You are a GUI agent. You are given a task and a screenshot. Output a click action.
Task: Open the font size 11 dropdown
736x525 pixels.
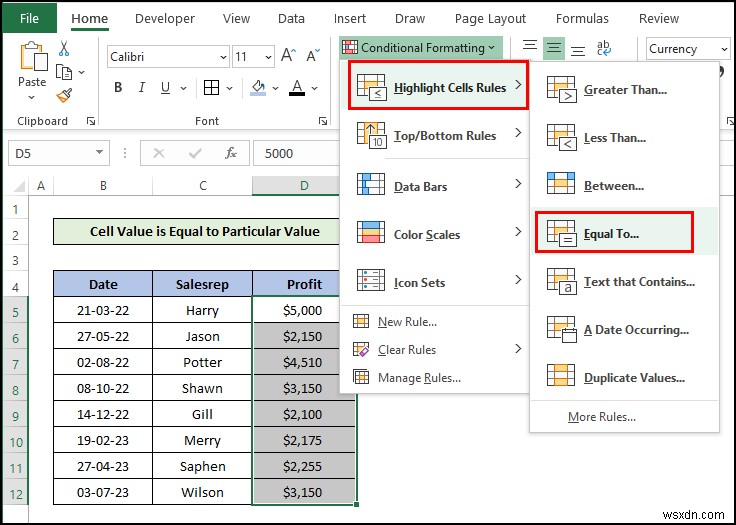point(268,57)
